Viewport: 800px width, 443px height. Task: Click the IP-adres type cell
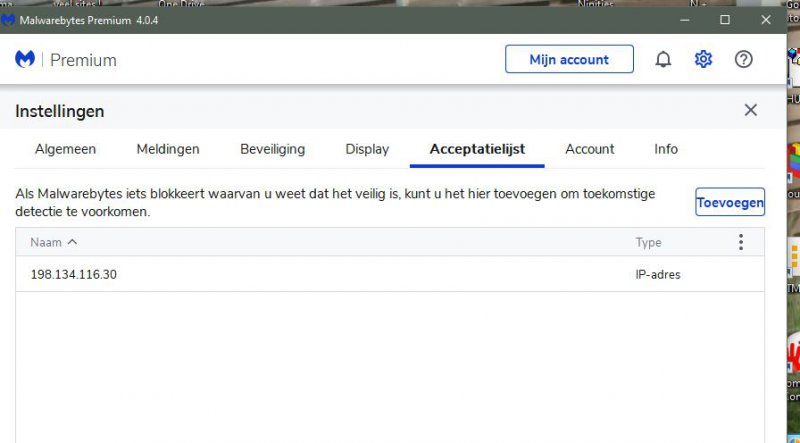(x=658, y=275)
